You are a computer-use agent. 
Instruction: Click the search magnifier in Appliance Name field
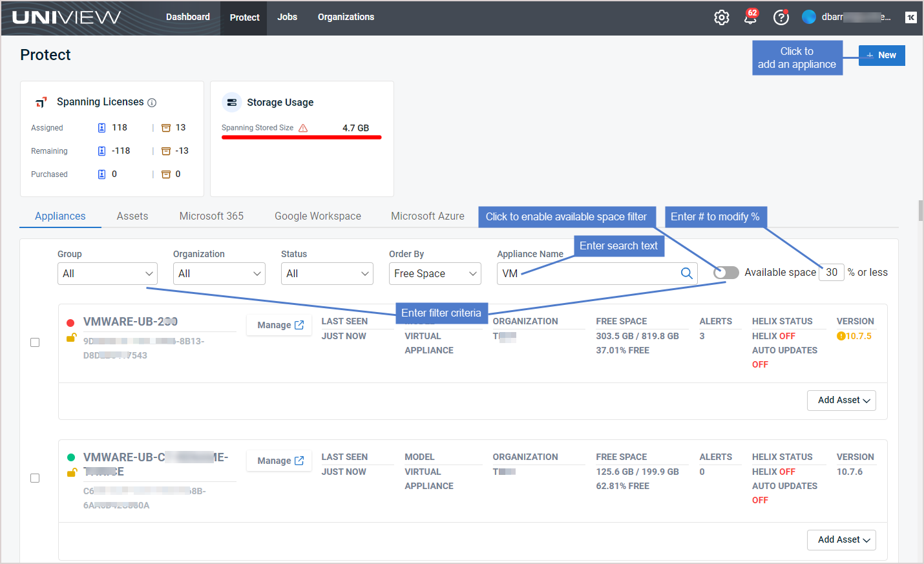click(x=686, y=273)
